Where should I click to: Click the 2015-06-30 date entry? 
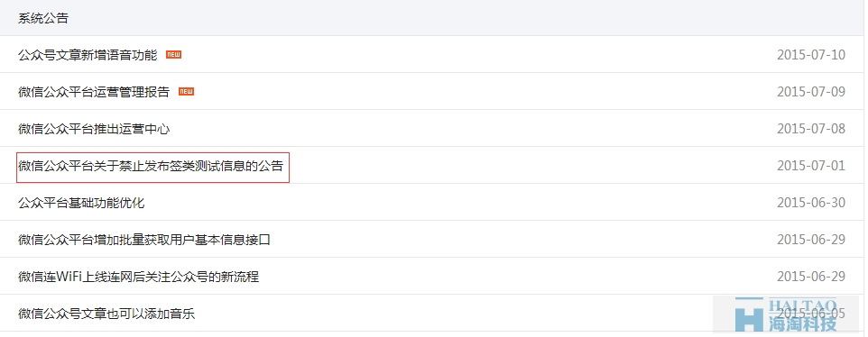click(x=811, y=203)
